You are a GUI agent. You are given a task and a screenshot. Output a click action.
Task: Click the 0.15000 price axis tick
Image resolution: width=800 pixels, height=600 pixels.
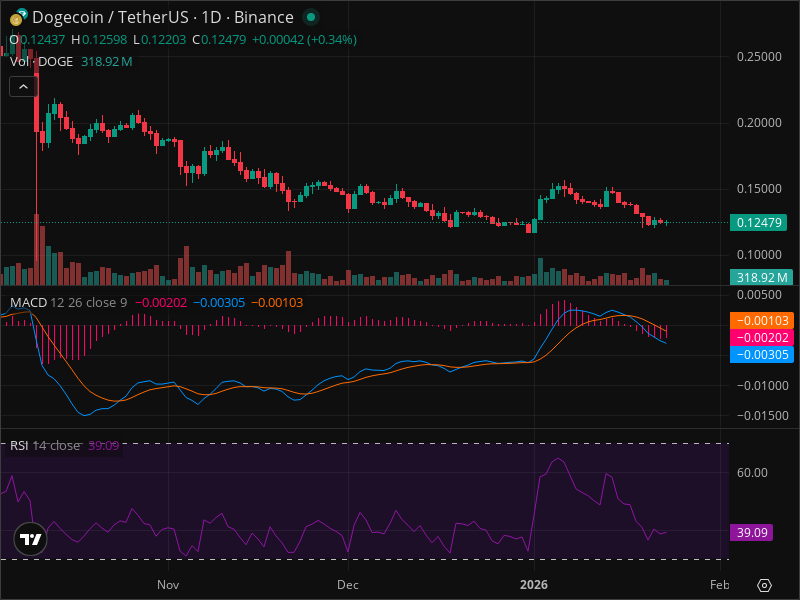point(759,189)
